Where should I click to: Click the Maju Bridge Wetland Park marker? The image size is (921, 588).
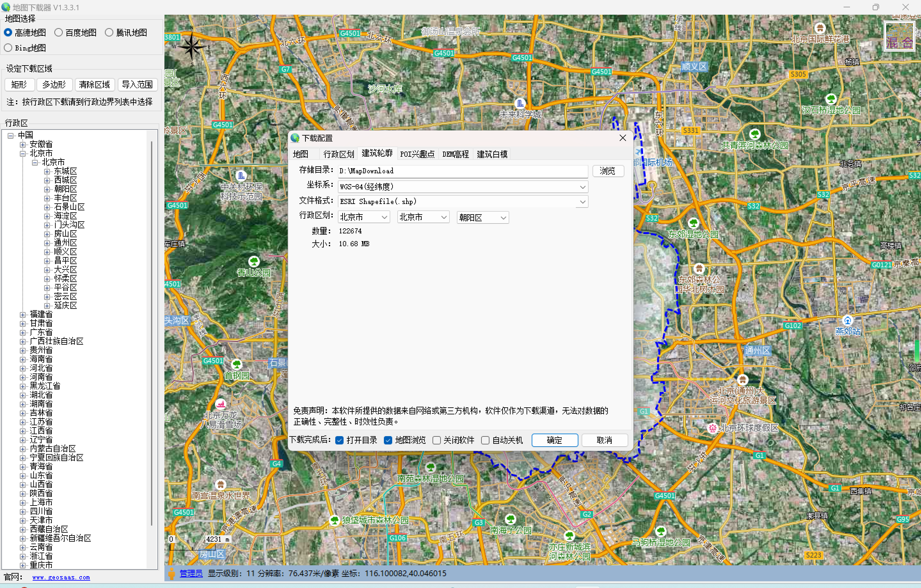(x=661, y=531)
